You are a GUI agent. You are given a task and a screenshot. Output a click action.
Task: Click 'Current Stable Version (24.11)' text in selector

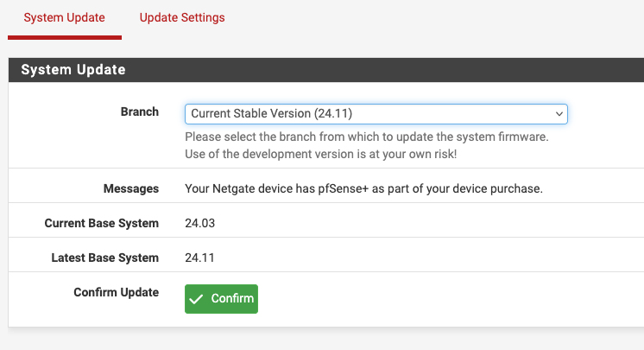click(x=271, y=113)
